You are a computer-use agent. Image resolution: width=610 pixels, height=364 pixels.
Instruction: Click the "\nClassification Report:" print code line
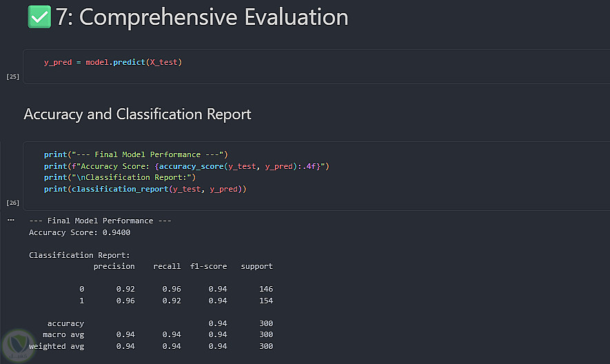pyautogui.click(x=120, y=177)
